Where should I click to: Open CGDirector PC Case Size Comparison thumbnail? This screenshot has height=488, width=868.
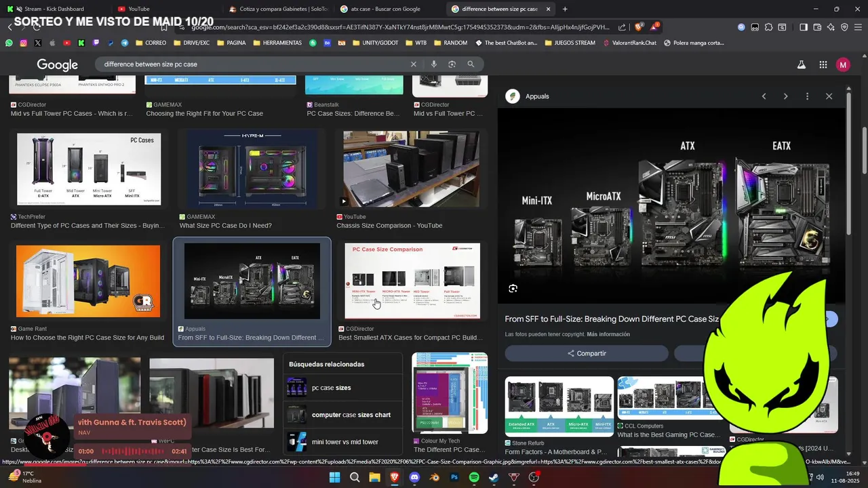click(412, 281)
